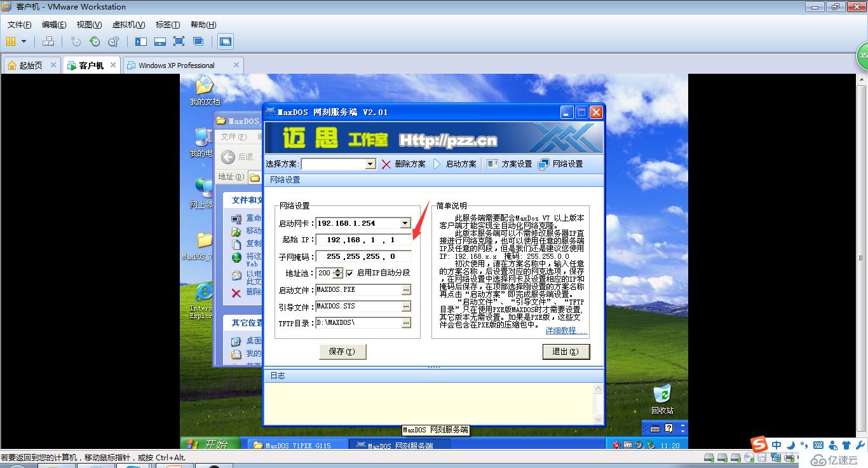Image resolution: width=868 pixels, height=468 pixels.
Task: Open the 文件(F) menu in VMware
Action: pyautogui.click(x=20, y=25)
